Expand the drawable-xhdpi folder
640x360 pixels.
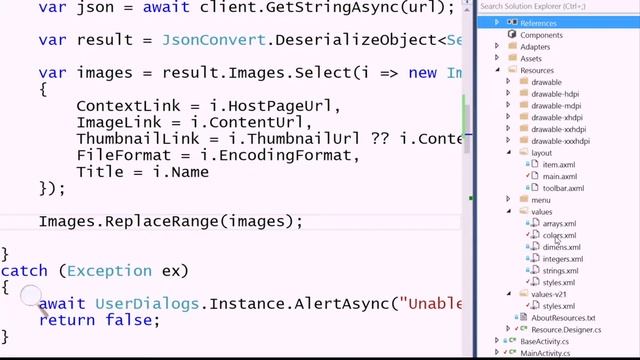pos(508,117)
